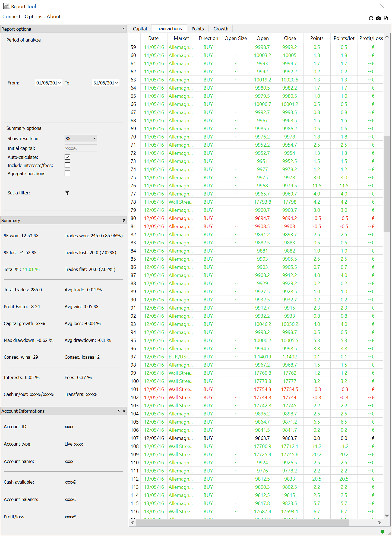
Task: Open the Connect menu
Action: click(x=11, y=17)
